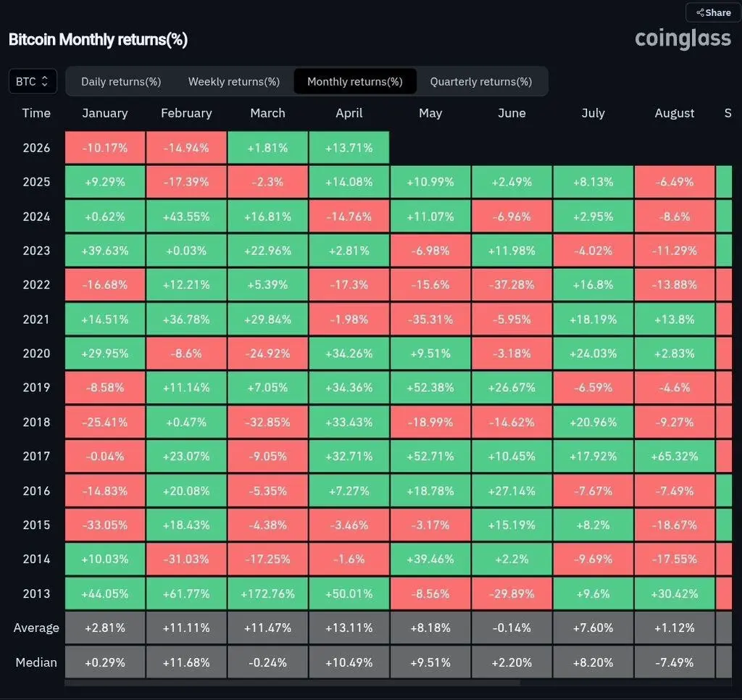
Task: Switch to Weekly returns(%) tab
Action: tap(234, 81)
